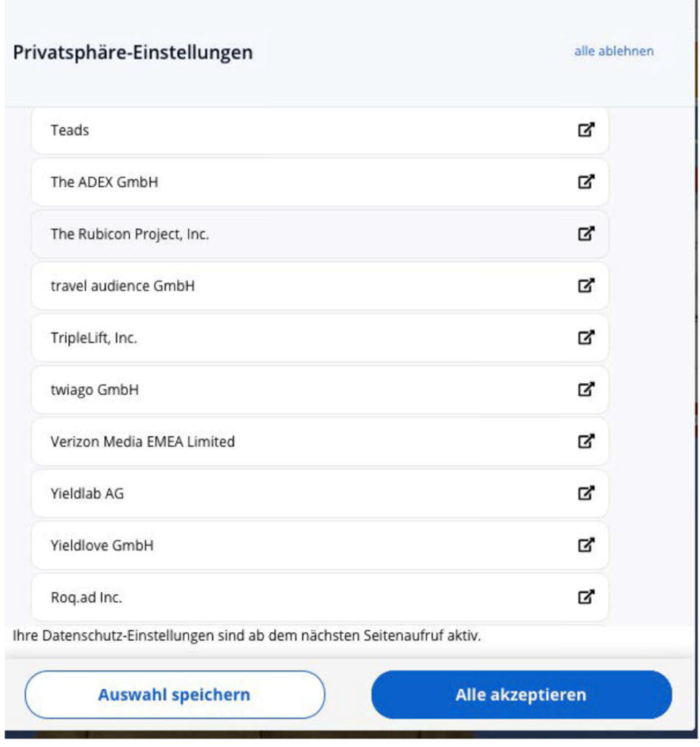
Task: Click Yieldlove GmbH external link icon
Action: click(x=586, y=545)
